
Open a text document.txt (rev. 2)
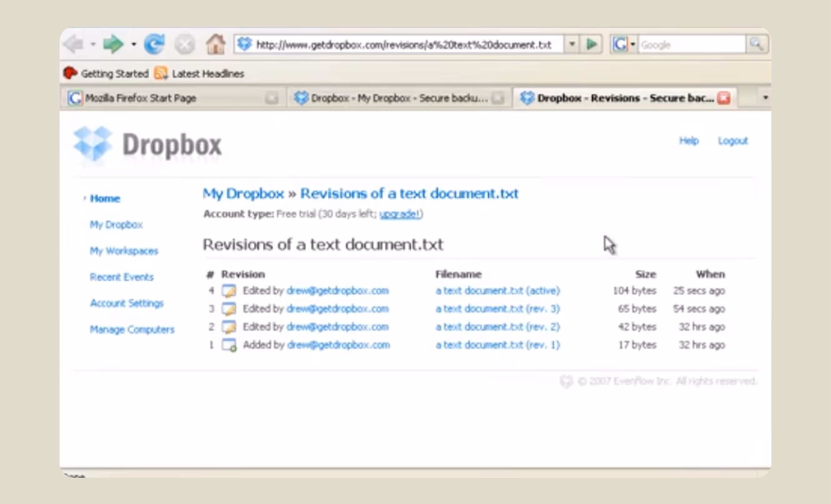click(498, 327)
